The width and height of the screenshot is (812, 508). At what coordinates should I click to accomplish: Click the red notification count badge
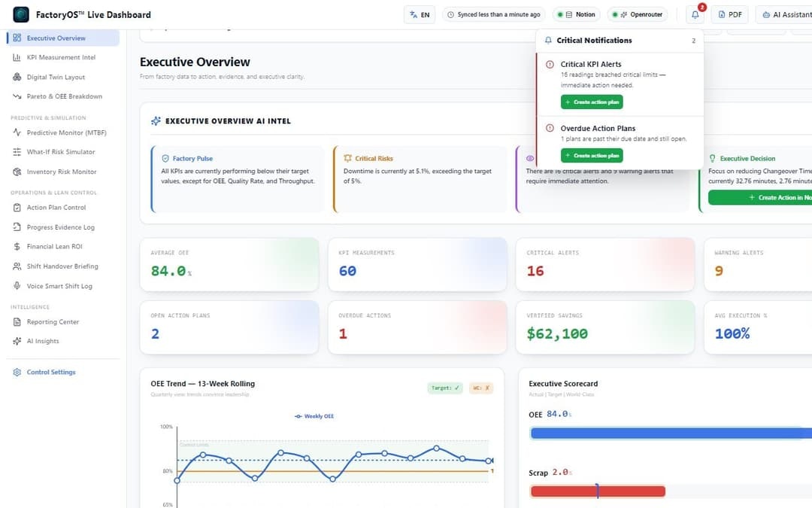(701, 8)
